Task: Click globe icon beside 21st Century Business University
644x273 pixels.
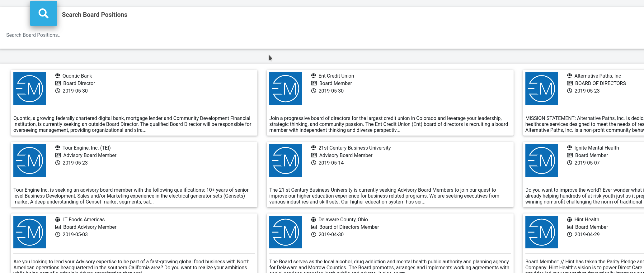Action: click(x=313, y=148)
